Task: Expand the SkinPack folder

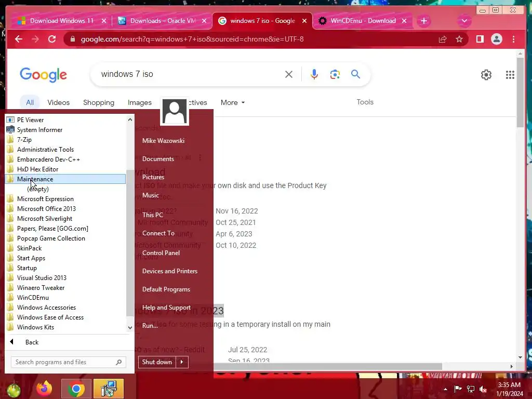Action: tap(65, 248)
